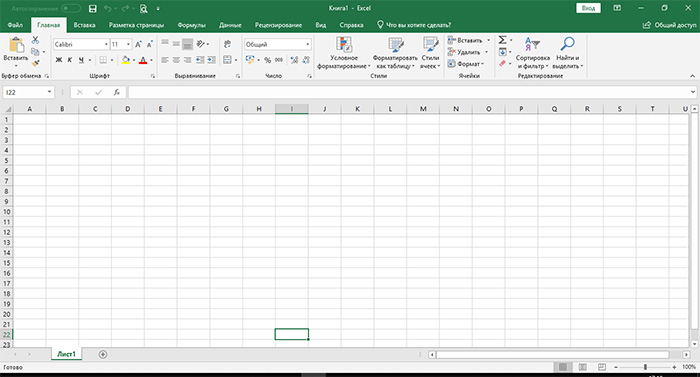
Task: Switch to the Вставка tab
Action: [x=84, y=25]
